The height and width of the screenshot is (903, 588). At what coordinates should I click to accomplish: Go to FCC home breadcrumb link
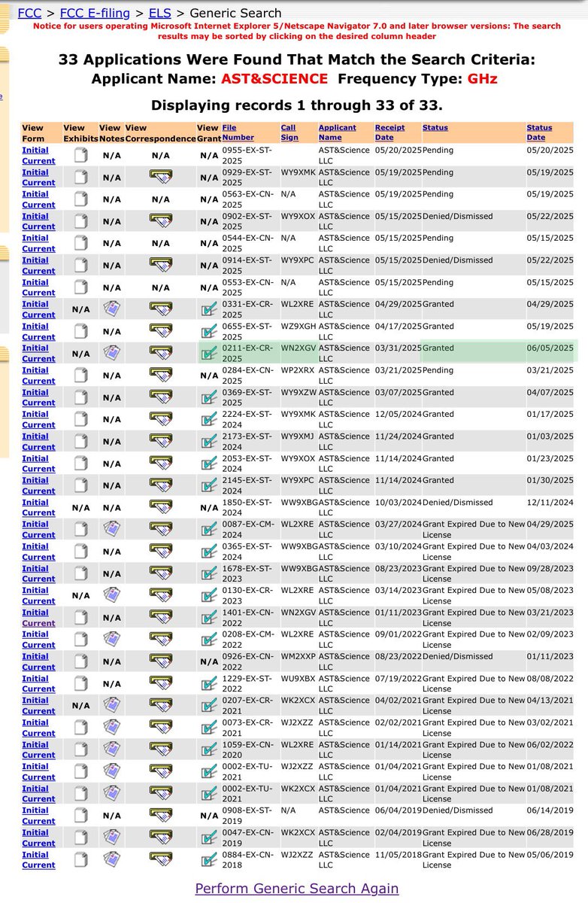pos(29,13)
